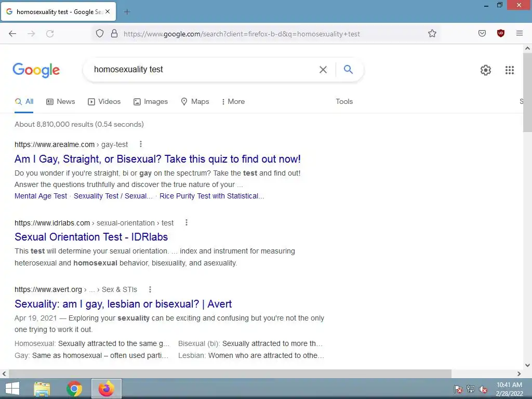This screenshot has width=532, height=399.
Task: Go back with the browser back arrow
Action: 12,34
